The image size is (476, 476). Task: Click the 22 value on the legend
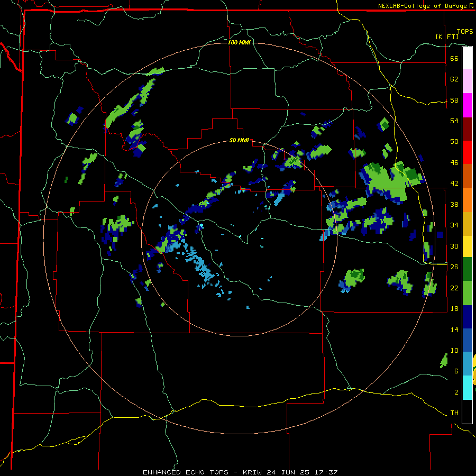[454, 288]
